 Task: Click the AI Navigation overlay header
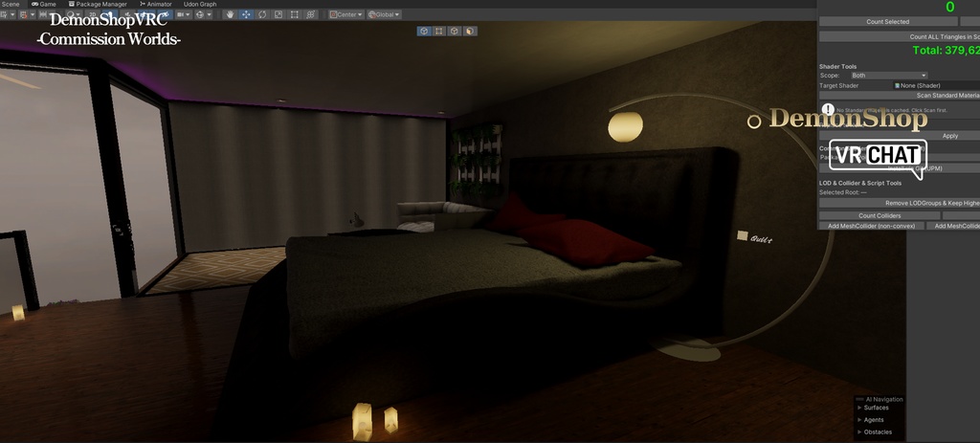tap(880, 399)
